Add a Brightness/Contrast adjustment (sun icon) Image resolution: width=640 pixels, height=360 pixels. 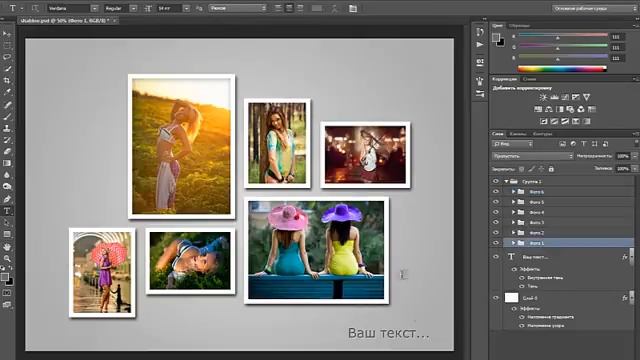coord(543,97)
